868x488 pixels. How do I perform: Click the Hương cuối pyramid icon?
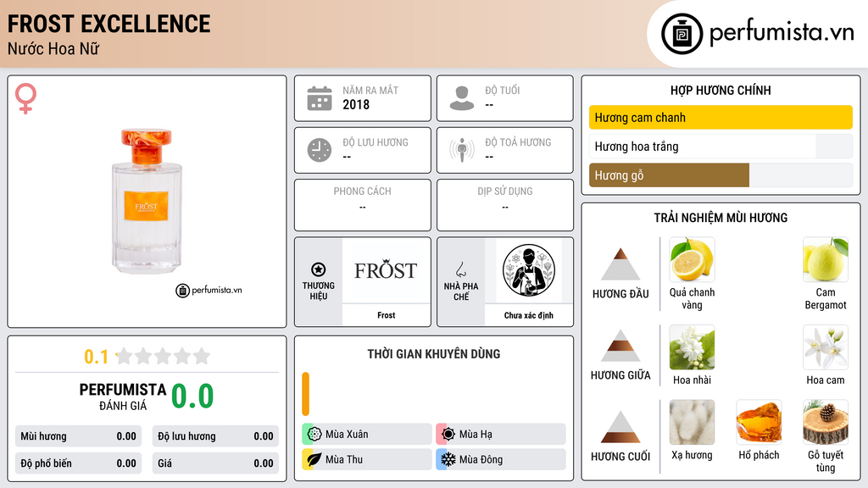click(620, 427)
